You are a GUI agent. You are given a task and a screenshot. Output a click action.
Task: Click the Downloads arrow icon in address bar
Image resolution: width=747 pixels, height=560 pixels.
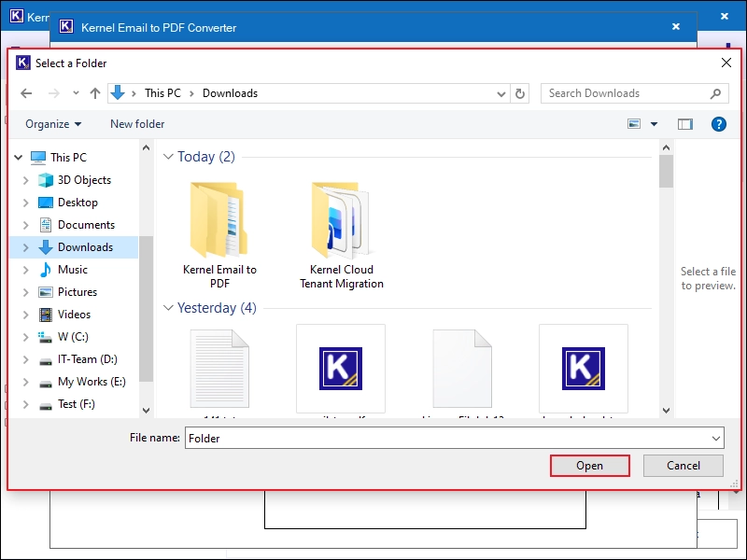[x=118, y=92]
